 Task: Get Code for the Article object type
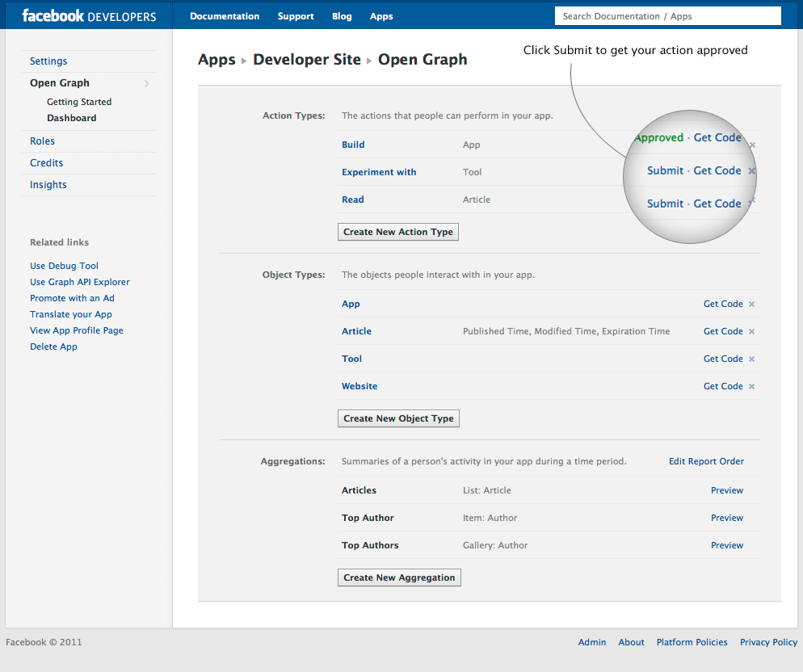722,331
